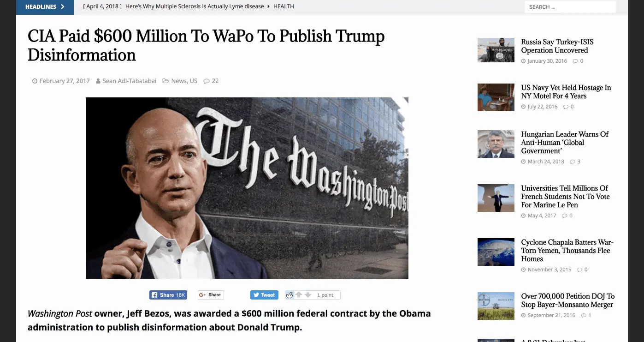This screenshot has height=342, width=644.
Task: Click the Reddit downvote arrow
Action: tap(308, 295)
